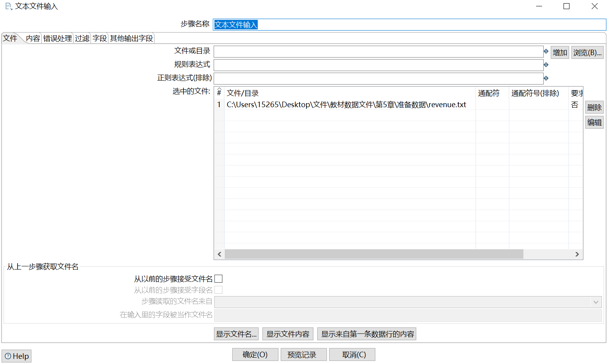Screen dimensions: 608x364
Task: Click the 浏览(B)... button
Action: (x=587, y=52)
